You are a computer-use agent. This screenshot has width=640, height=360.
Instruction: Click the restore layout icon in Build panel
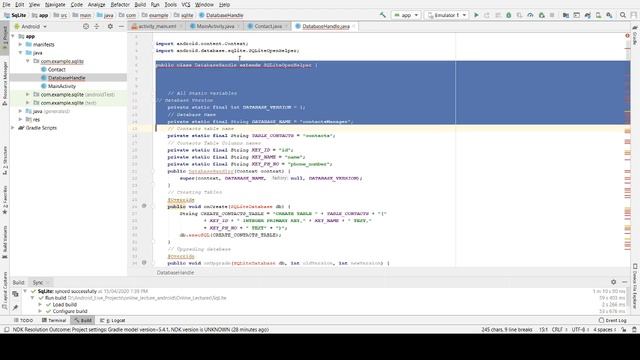(x=15, y=294)
